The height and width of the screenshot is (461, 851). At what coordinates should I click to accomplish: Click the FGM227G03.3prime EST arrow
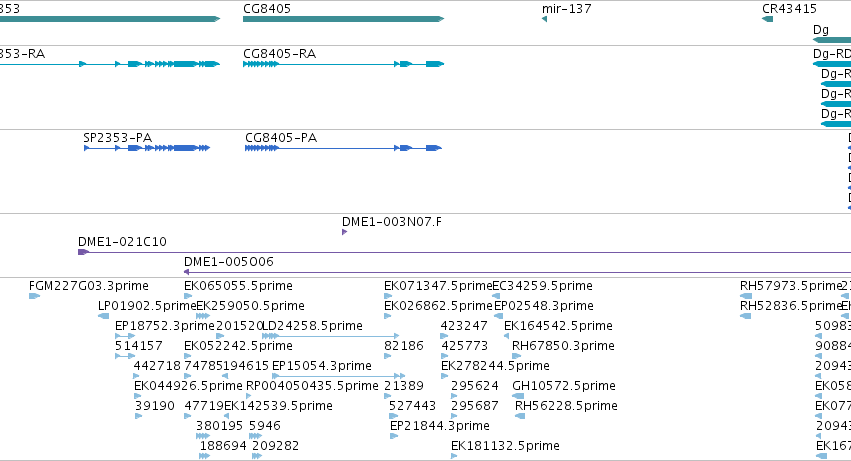(x=34, y=296)
